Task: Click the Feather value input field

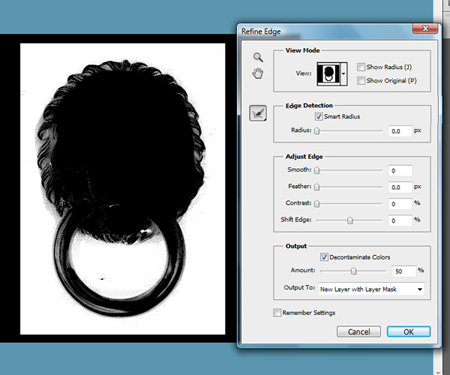Action: [400, 187]
